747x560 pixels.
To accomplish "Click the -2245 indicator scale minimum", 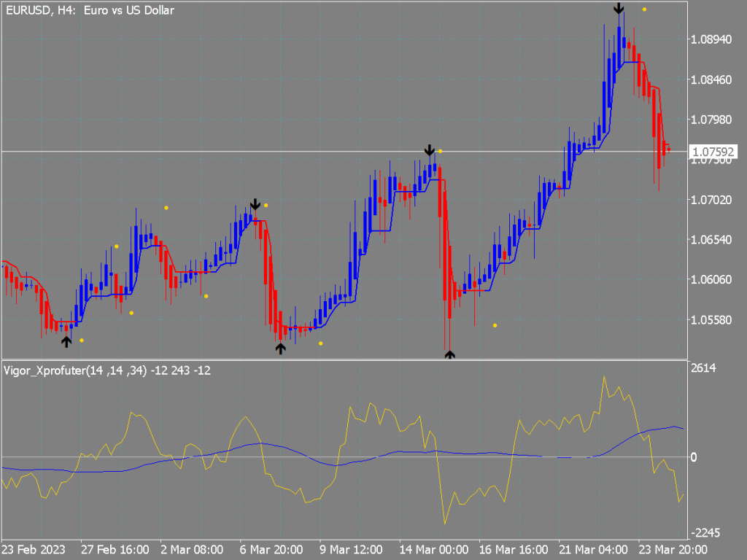I will click(705, 533).
